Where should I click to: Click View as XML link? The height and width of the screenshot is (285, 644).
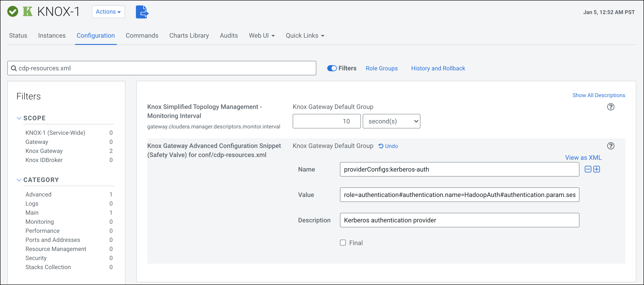[x=583, y=157]
